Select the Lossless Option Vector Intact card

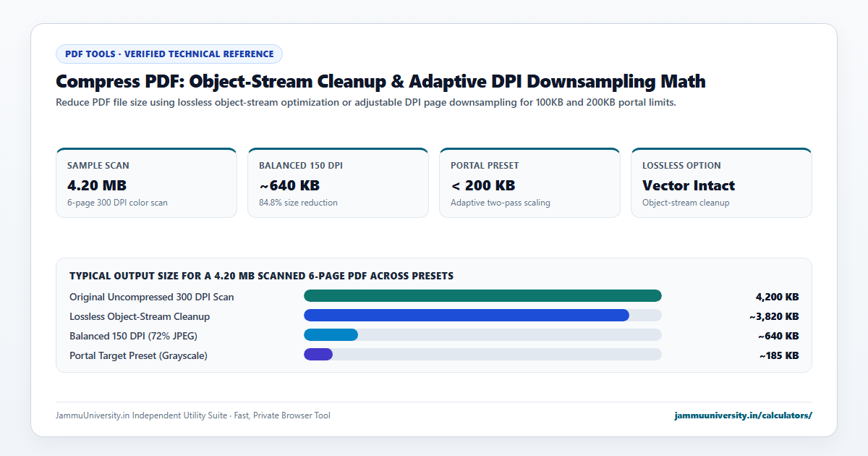[x=721, y=183]
